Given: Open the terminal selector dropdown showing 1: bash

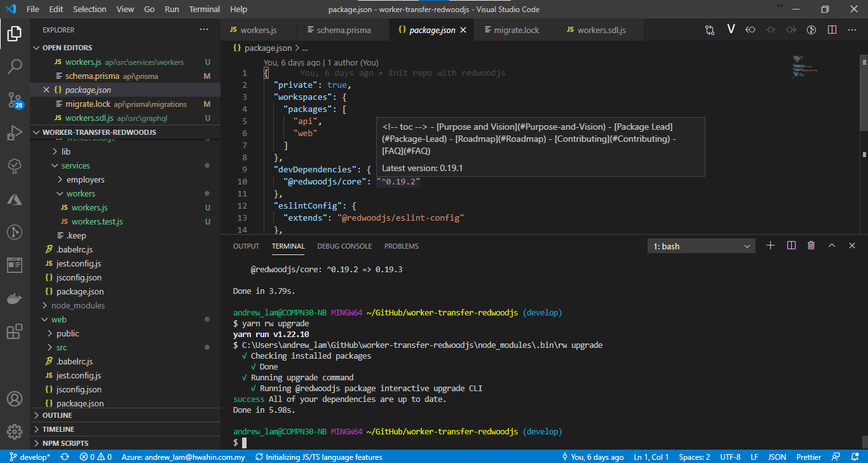Looking at the screenshot, I should (701, 246).
